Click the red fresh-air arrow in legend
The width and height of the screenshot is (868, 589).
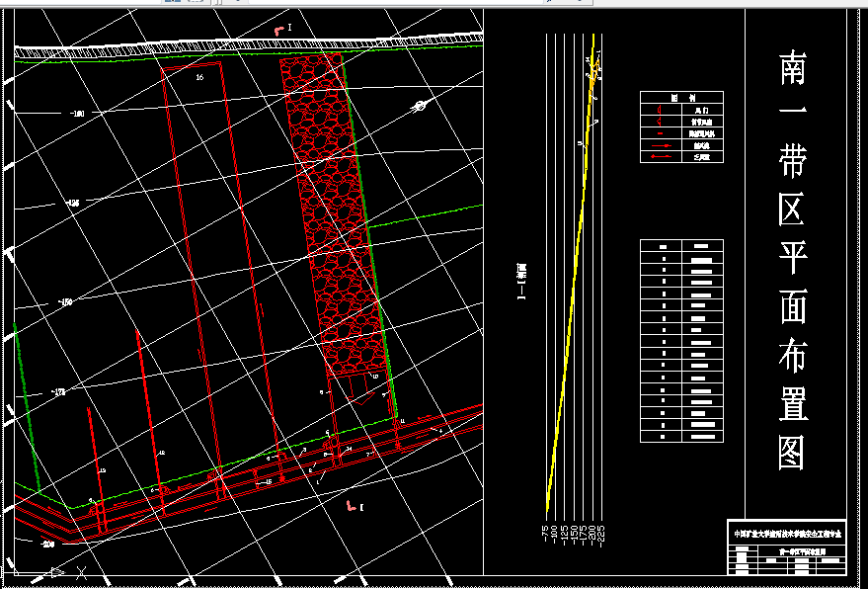point(661,145)
